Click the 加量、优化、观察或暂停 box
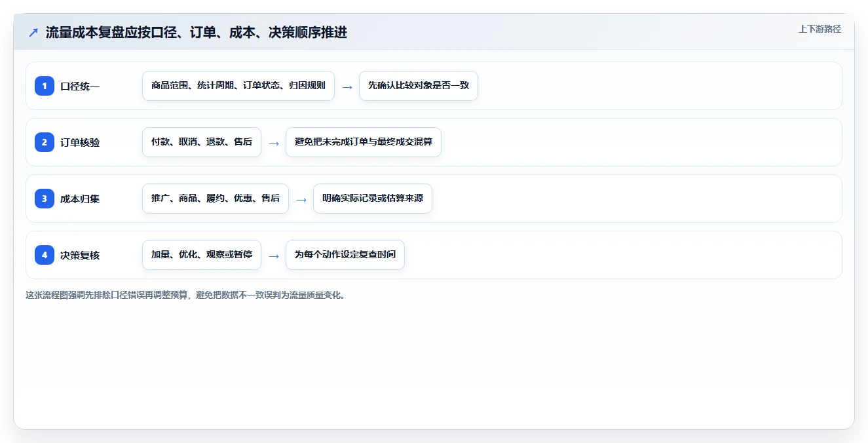The image size is (868, 443). point(202,255)
